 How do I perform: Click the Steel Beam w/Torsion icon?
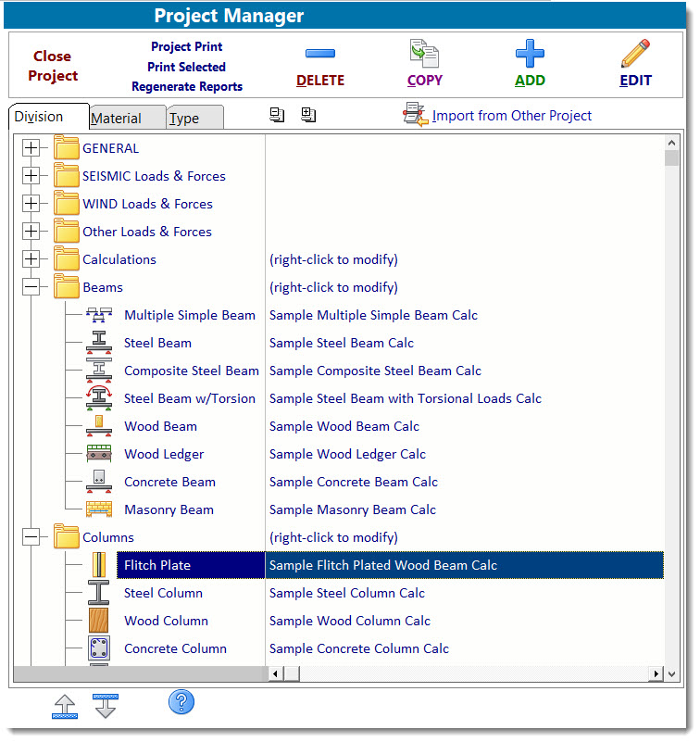[99, 398]
